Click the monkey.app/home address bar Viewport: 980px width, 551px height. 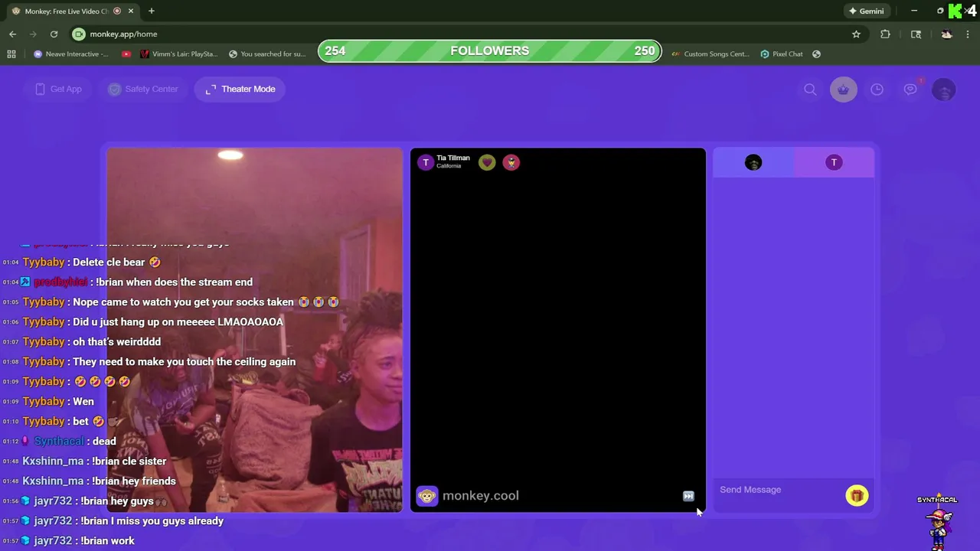point(459,34)
